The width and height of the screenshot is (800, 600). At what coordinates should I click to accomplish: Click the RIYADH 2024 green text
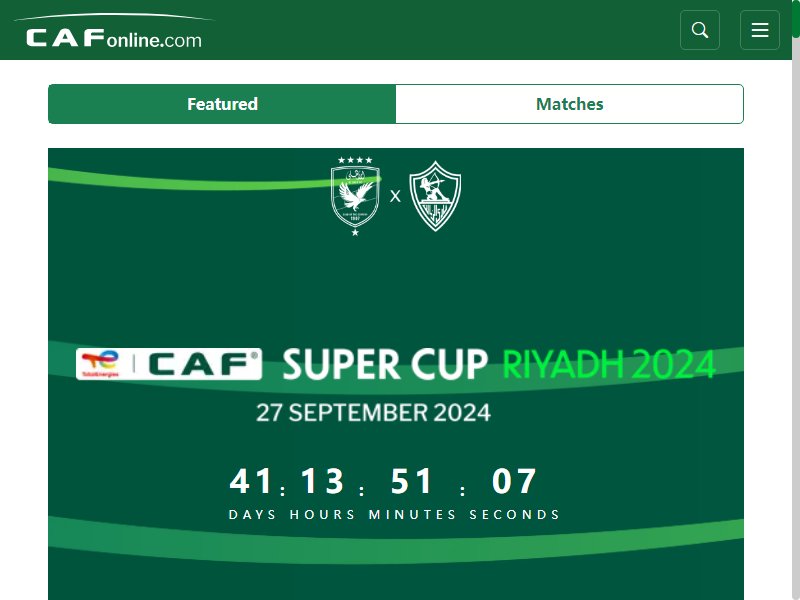609,364
